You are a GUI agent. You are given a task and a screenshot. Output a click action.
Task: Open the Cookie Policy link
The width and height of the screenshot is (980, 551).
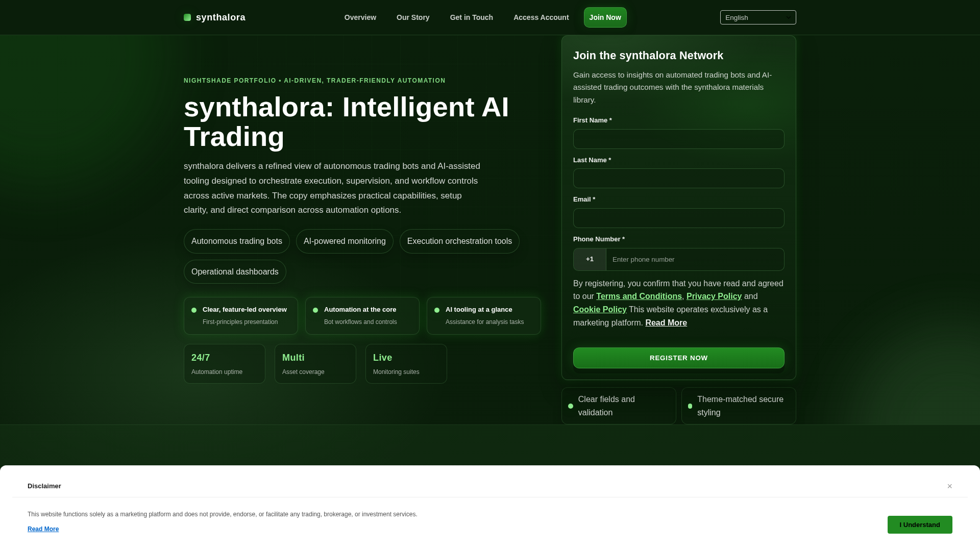pyautogui.click(x=600, y=310)
